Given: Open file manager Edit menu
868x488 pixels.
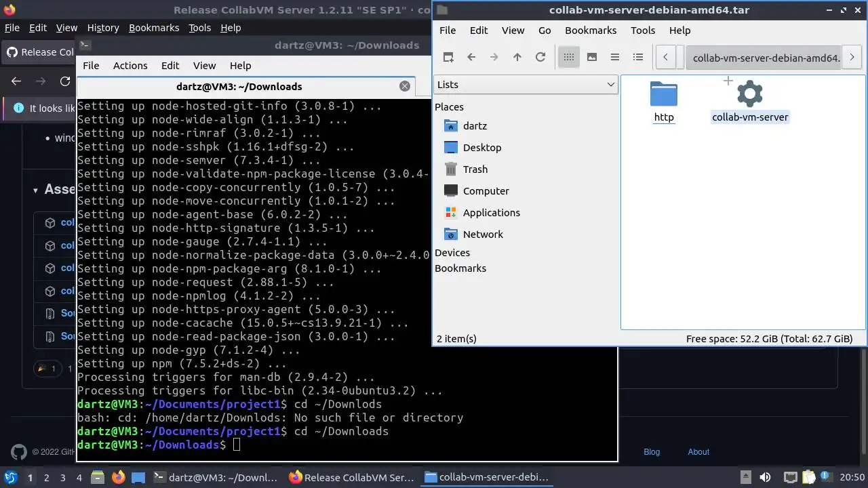Looking at the screenshot, I should pyautogui.click(x=479, y=30).
